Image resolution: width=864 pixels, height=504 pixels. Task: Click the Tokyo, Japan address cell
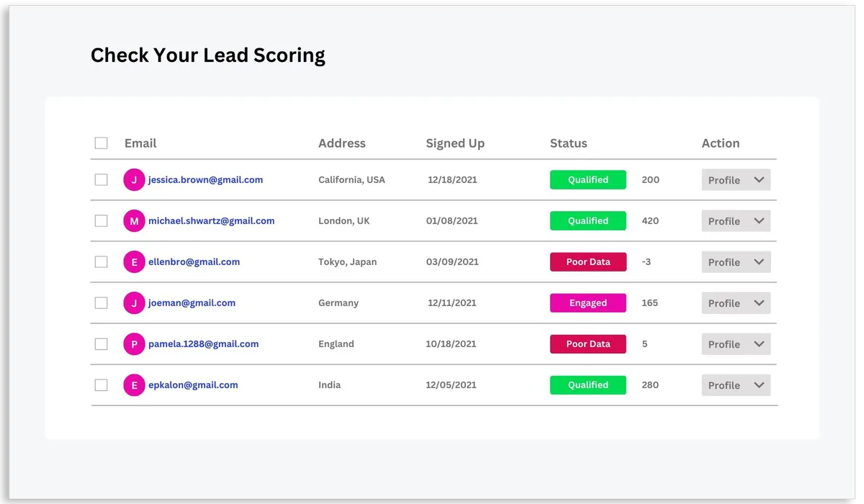(x=348, y=262)
